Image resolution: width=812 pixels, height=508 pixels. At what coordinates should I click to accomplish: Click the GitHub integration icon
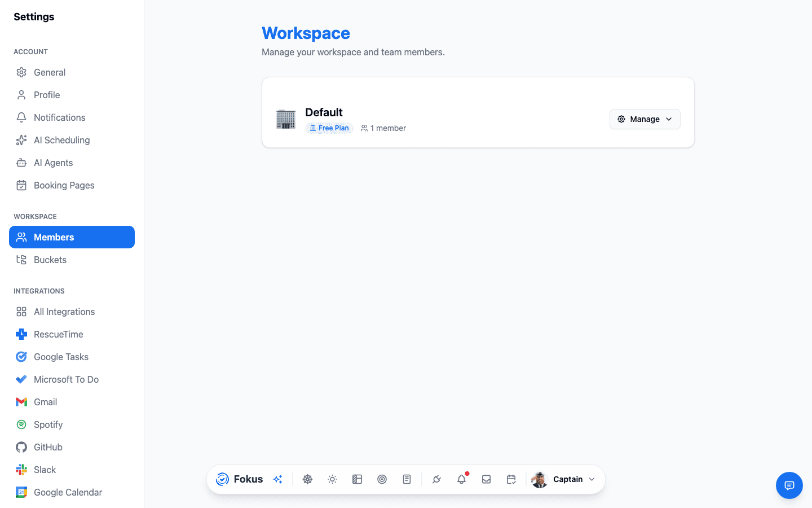point(21,447)
